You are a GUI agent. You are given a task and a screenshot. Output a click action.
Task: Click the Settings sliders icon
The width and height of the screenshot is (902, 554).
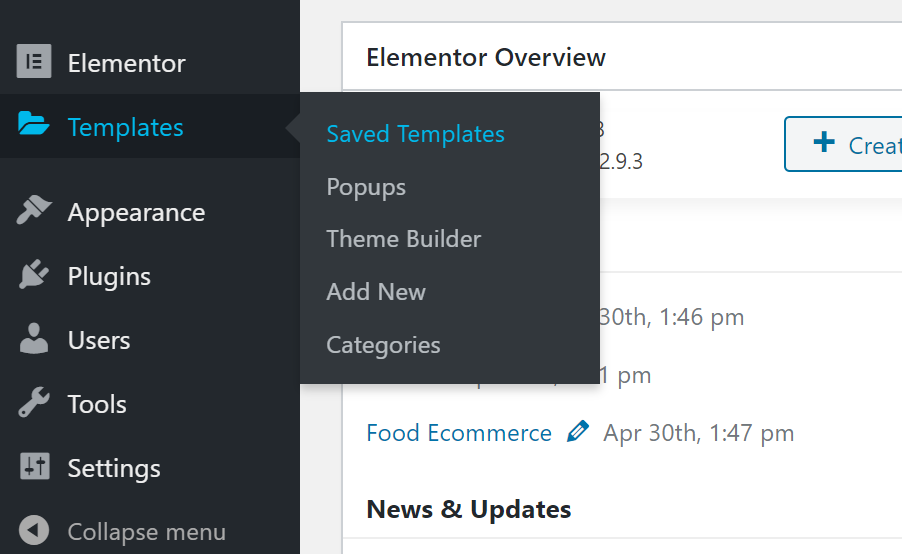pos(35,466)
